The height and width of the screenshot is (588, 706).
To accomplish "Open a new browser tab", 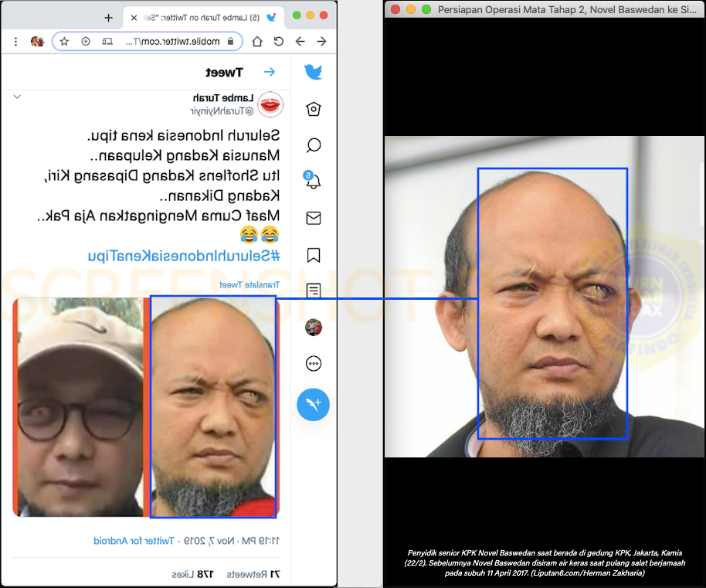I will pyautogui.click(x=108, y=17).
